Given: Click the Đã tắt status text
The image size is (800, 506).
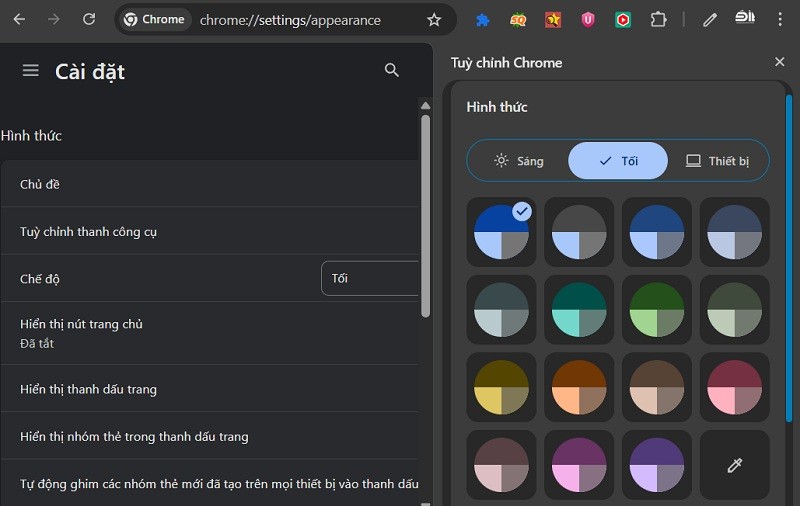Looking at the screenshot, I should pos(37,343).
